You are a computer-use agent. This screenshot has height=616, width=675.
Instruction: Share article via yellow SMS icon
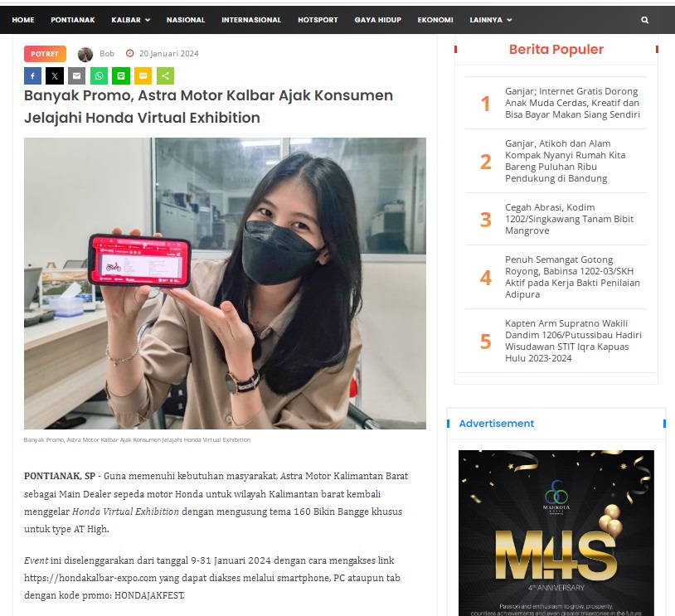[x=143, y=75]
